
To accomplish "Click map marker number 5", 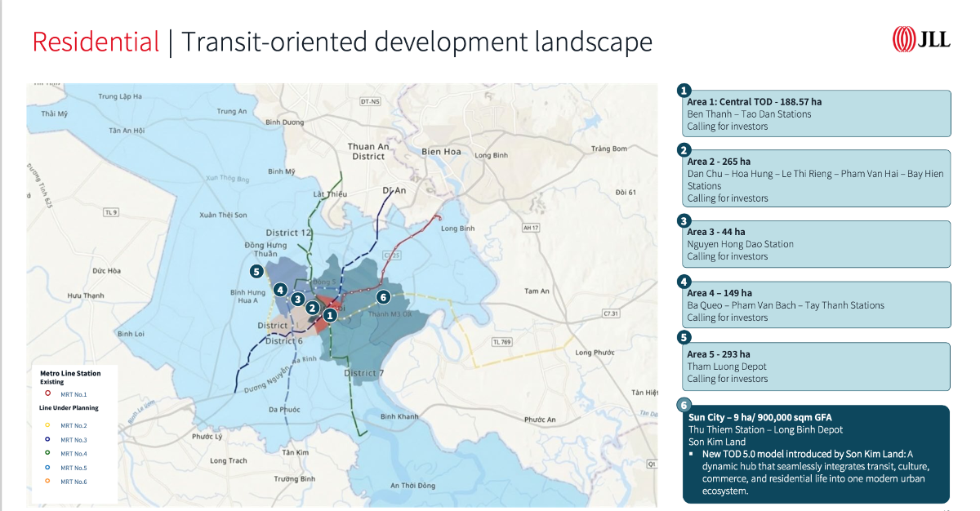I will tap(256, 272).
